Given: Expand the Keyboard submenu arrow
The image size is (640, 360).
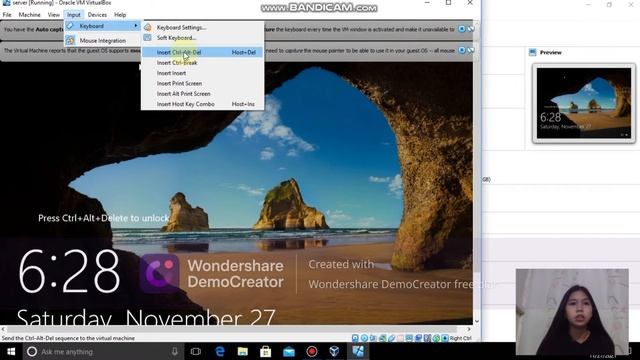Looking at the screenshot, I should point(136,26).
